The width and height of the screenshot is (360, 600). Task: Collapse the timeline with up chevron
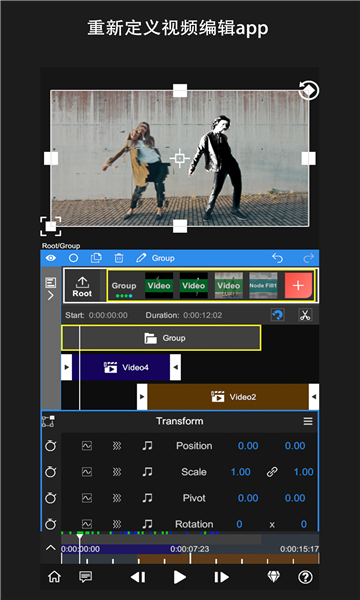[x=50, y=548]
